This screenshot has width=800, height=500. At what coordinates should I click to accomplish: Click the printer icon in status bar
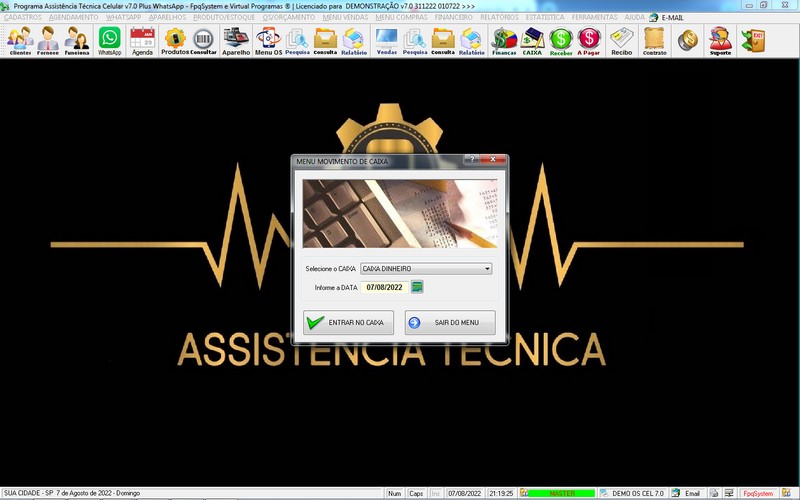click(714, 493)
